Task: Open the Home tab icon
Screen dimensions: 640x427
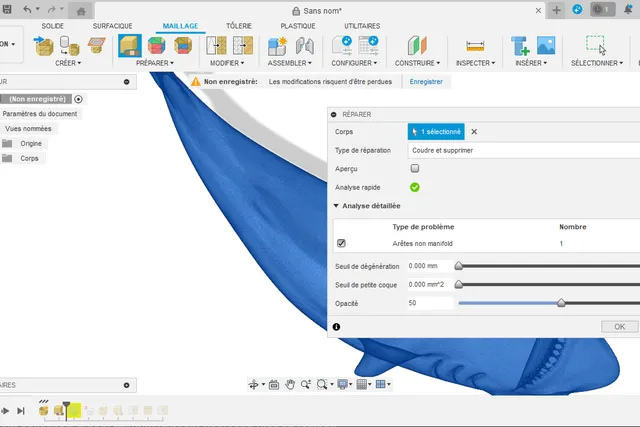Action: tap(81, 11)
